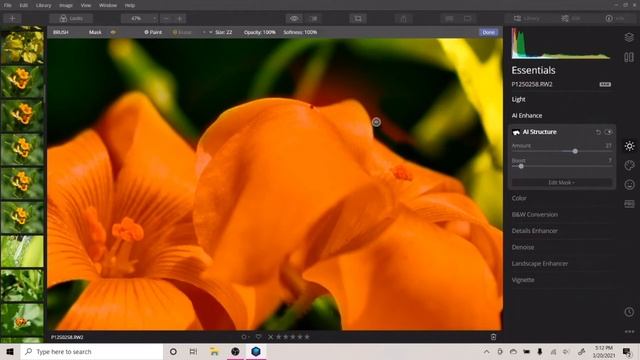
Task: Select the Paint brush mode
Action: tap(153, 32)
